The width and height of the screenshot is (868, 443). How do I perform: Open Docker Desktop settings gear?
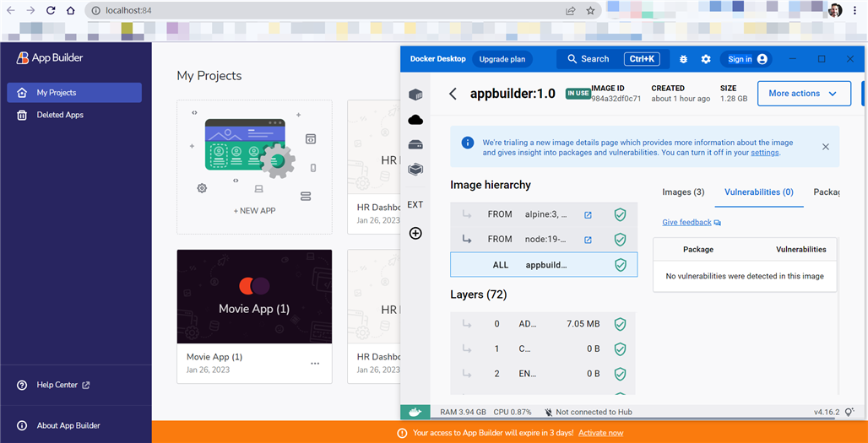coord(706,59)
